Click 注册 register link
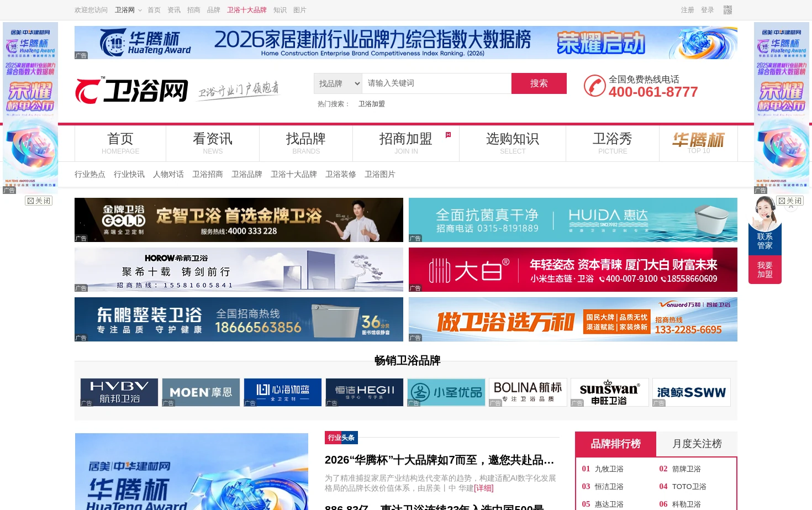This screenshot has width=812, height=510. [688, 10]
